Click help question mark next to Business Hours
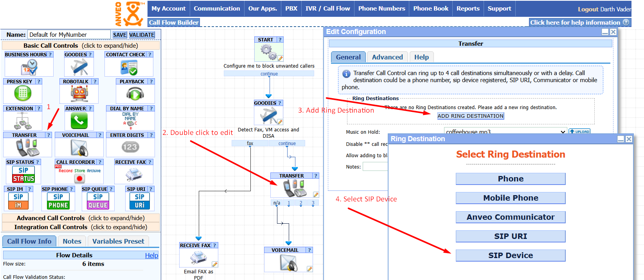Image resolution: width=644 pixels, height=280 pixels. click(x=50, y=54)
